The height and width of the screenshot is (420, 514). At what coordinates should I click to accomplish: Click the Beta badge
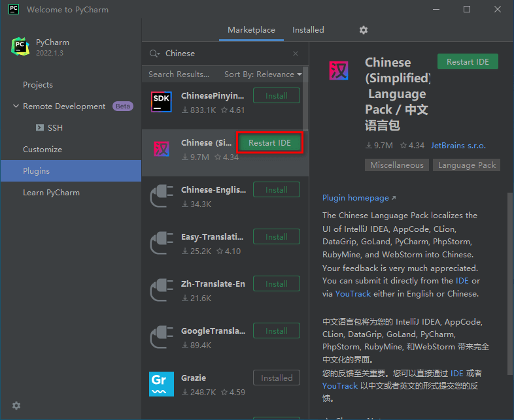click(x=123, y=106)
